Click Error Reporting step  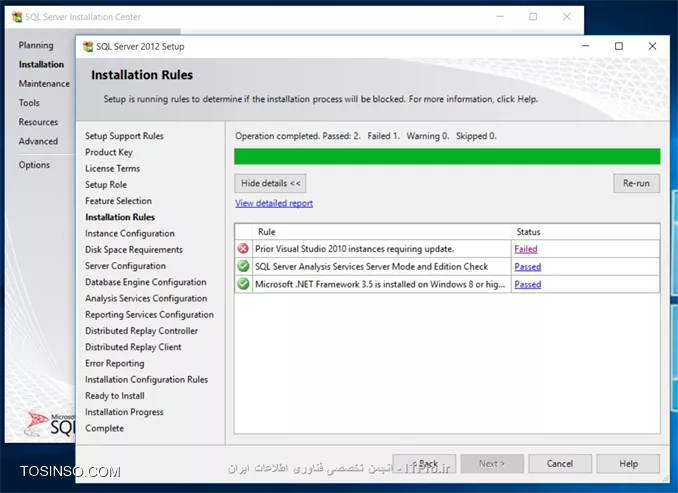coord(115,363)
